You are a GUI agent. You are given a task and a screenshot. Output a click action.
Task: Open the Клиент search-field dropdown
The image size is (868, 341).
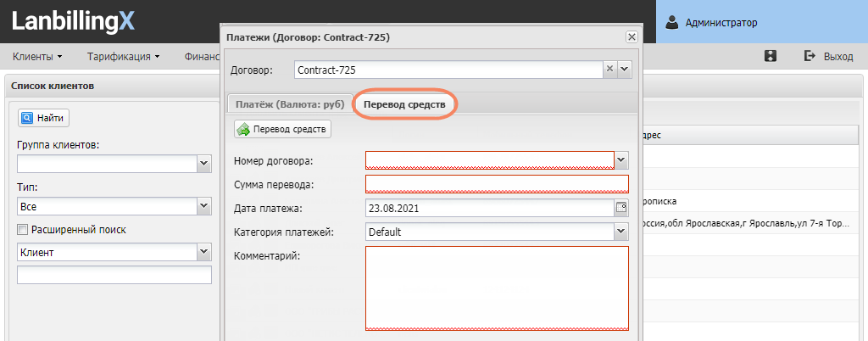(204, 252)
